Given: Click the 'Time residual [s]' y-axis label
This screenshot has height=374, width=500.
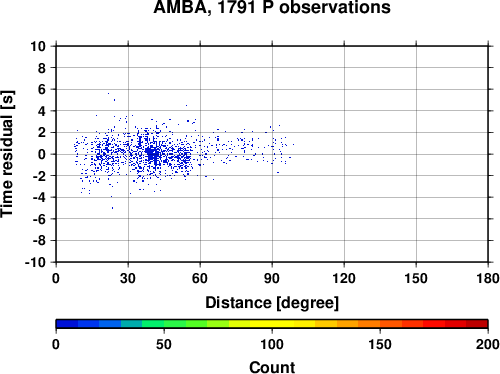Looking at the screenshot, I should (7, 154).
